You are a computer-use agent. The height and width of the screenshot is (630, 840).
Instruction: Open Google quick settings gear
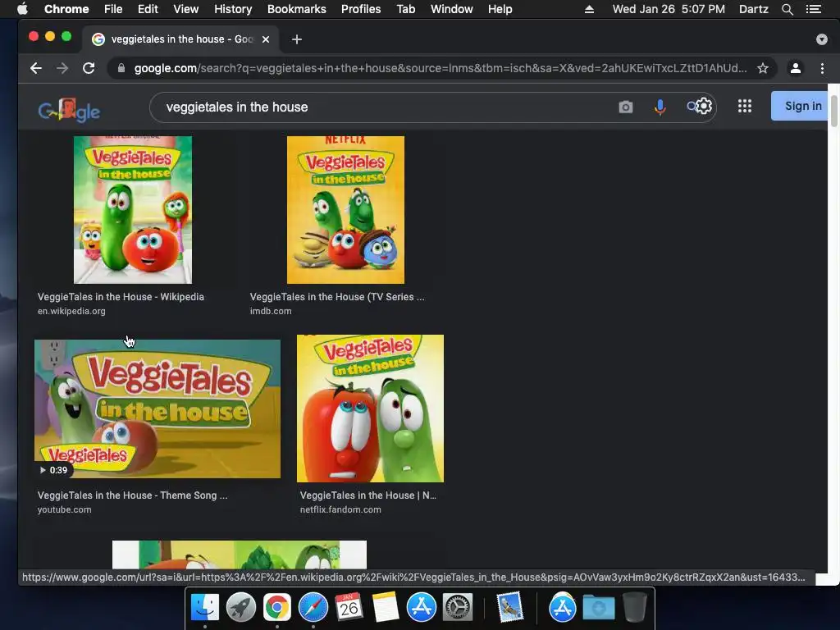tap(703, 106)
